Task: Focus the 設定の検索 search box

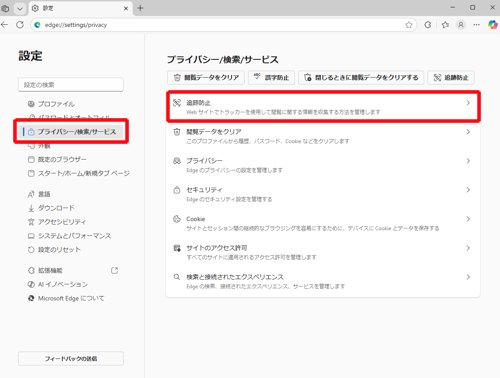Action: 71,85
